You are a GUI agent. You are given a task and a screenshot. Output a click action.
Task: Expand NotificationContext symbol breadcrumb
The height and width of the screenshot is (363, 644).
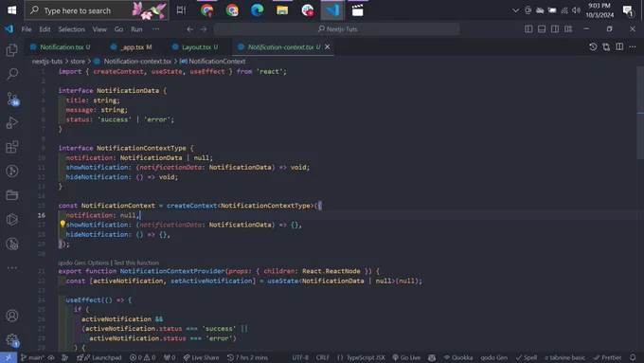[213, 62]
